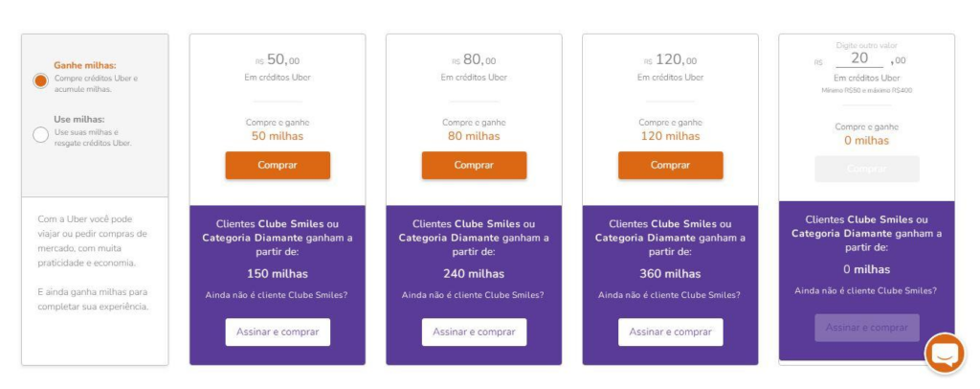Click the 120 milhas orange text

click(671, 136)
